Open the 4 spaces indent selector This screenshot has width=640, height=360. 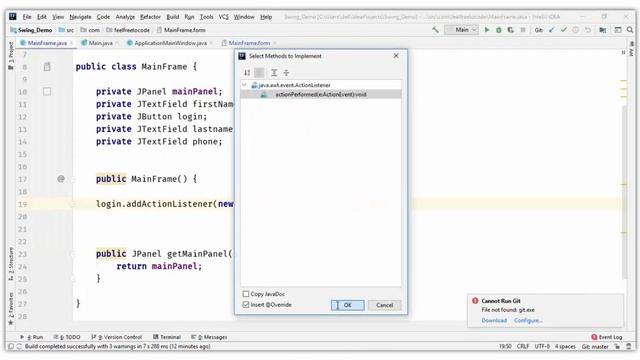[x=565, y=347]
